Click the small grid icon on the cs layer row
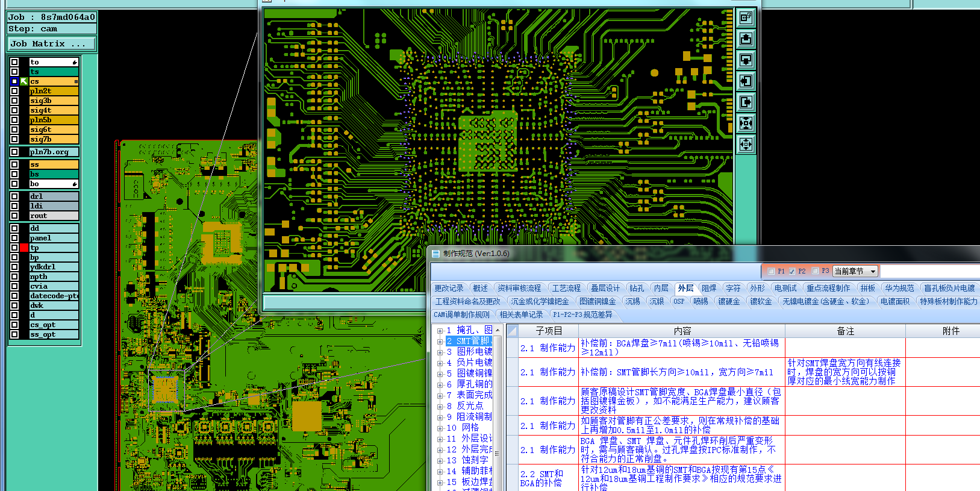 76,81
